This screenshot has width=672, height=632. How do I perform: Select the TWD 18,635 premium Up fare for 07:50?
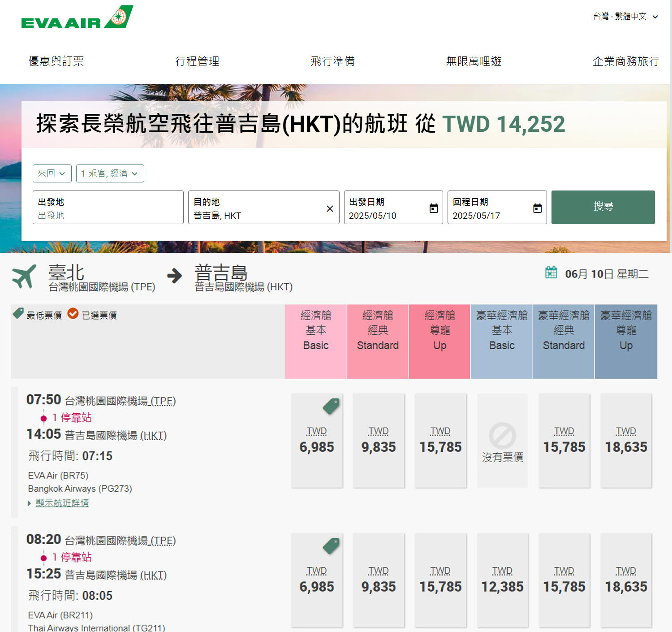(626, 441)
